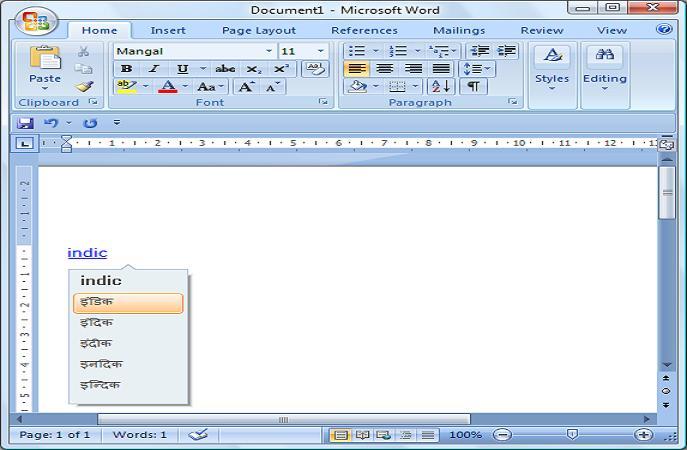The width and height of the screenshot is (687, 450).
Task: Open Font dialog launcher
Action: (323, 102)
